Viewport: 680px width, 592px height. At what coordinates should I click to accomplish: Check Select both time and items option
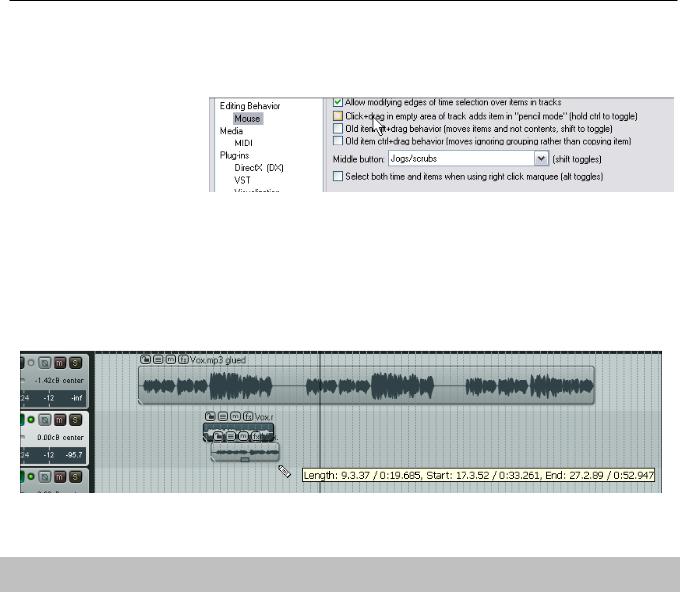[x=338, y=176]
